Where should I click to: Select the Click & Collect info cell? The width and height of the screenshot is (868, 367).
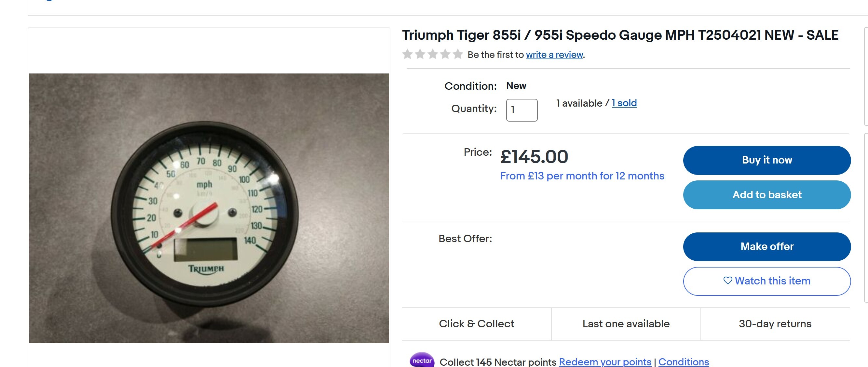point(476,323)
